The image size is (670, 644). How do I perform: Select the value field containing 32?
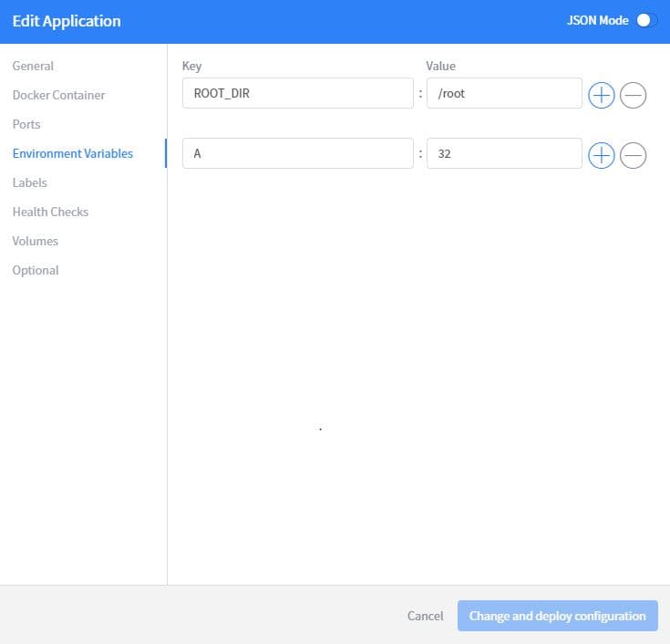tap(503, 154)
